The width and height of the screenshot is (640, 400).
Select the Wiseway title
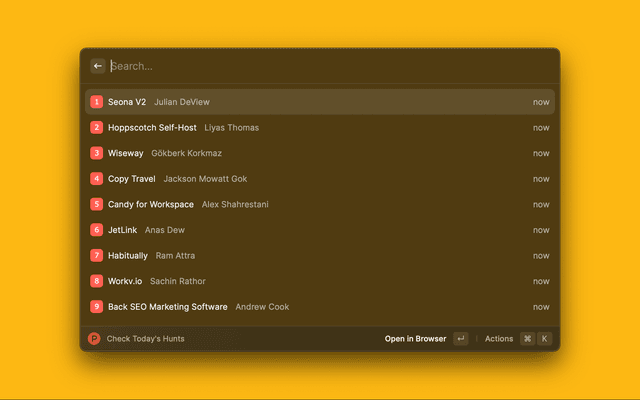click(126, 153)
